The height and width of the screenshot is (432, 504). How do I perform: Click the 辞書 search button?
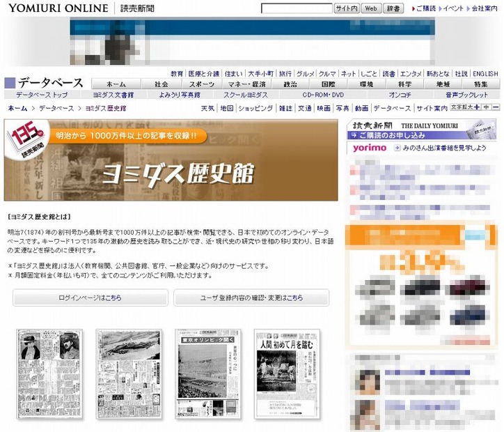393,8
